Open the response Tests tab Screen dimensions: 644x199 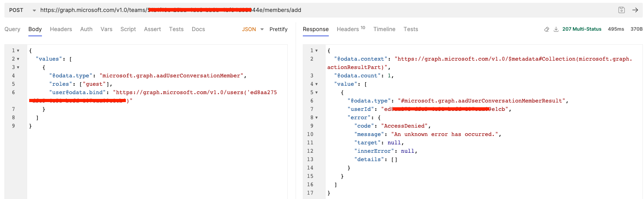tap(411, 29)
